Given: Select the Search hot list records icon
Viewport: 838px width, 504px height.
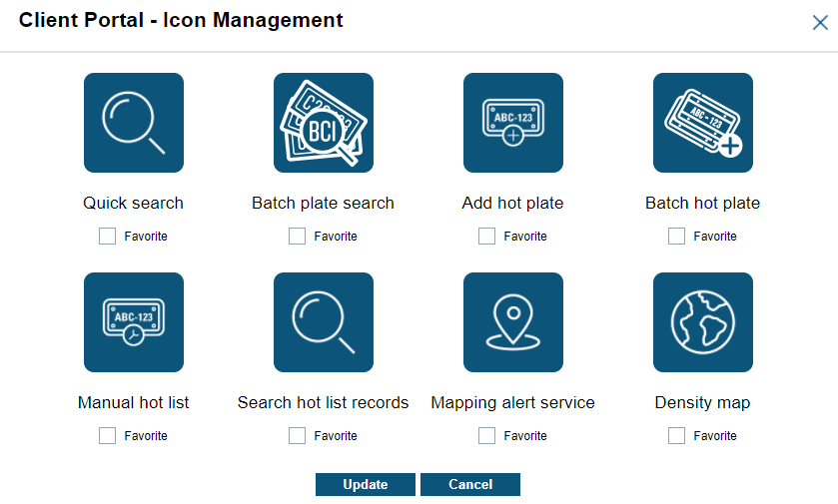Looking at the screenshot, I should coord(324,322).
